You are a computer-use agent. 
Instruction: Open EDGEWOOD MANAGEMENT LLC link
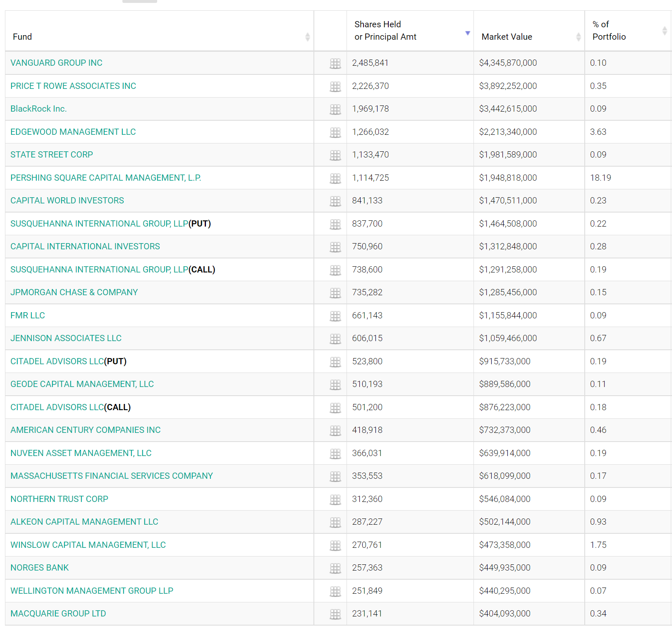(73, 132)
